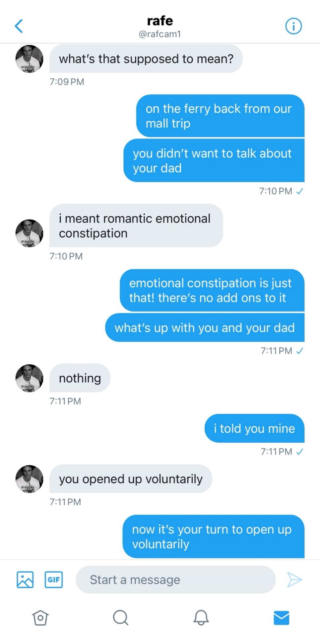Tap the 'nothing' message bubble
320x644 pixels.
(80, 378)
